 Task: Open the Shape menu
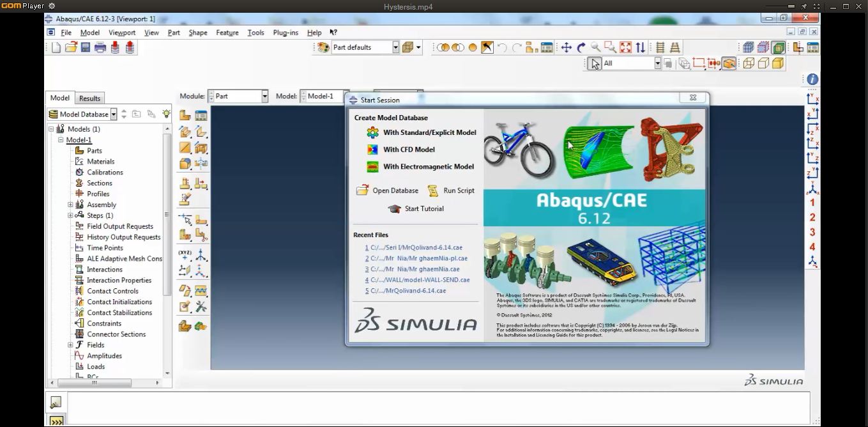click(x=198, y=33)
